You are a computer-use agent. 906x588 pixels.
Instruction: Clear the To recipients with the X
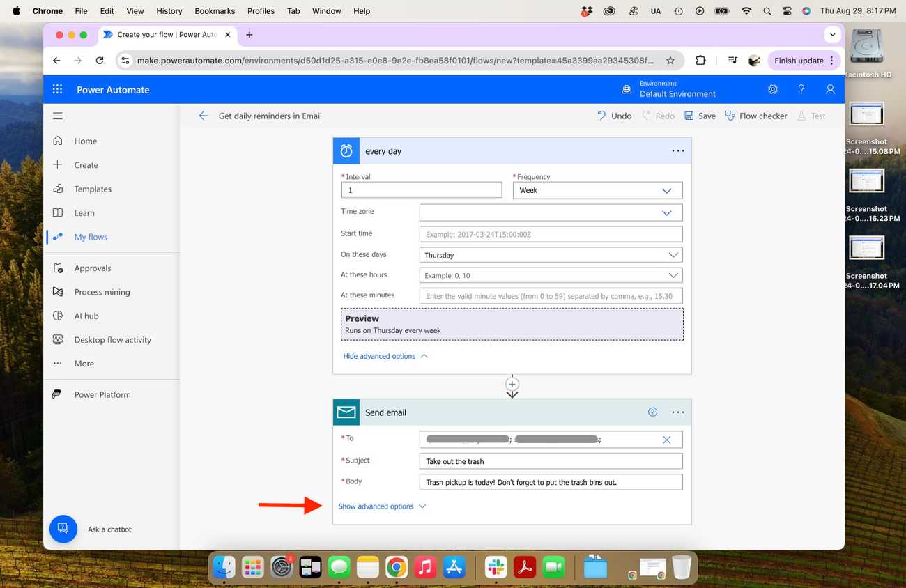[x=667, y=440]
